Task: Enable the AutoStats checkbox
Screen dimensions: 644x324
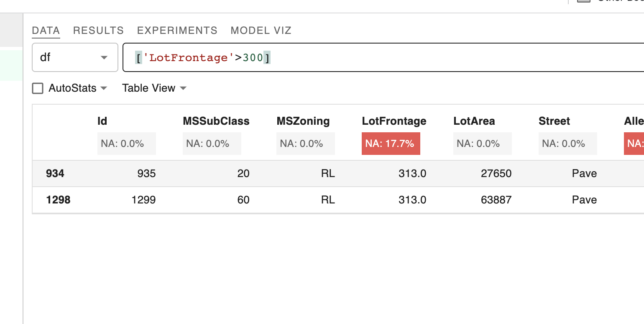Action: pyautogui.click(x=38, y=88)
